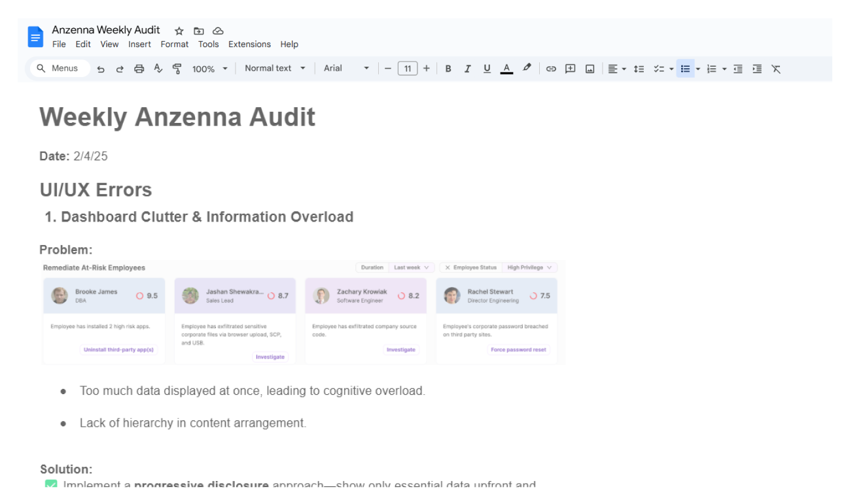Screen dimensions: 848x504
Task: Star the Anzenna Weekly Audit document
Action: point(179,31)
